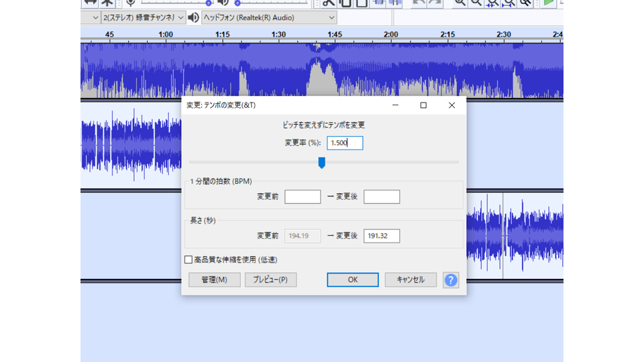Screen dimensions: 644x362
Task: Open help with the blue question mark
Action: point(451,280)
